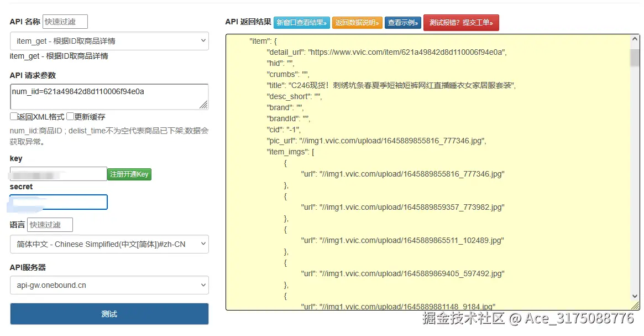The width and height of the screenshot is (644, 336).
Task: Expand the api-gw.onebound.cn server dropdown
Action: click(109, 285)
